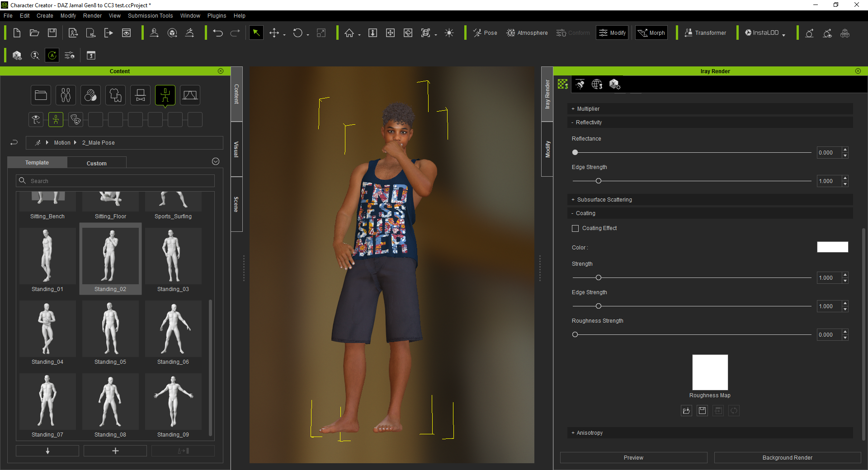Screen dimensions: 868x470
Task: Launch the Transformer tool
Action: [705, 33]
